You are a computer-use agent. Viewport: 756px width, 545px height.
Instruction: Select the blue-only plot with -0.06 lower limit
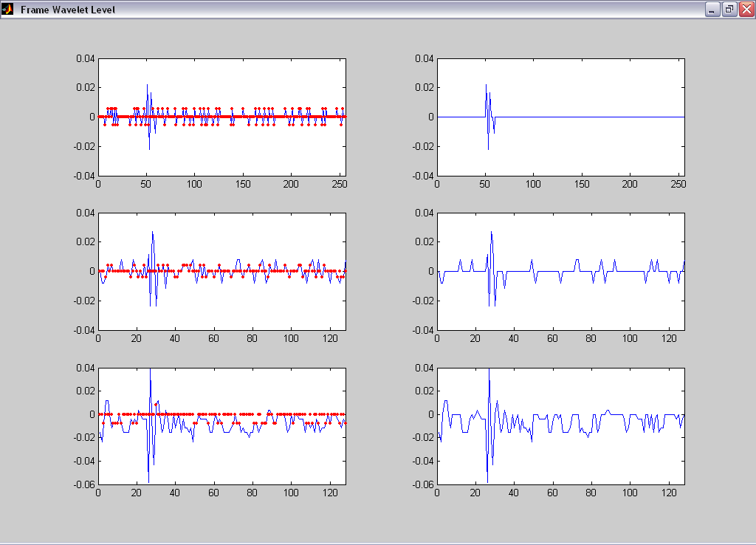pos(561,426)
